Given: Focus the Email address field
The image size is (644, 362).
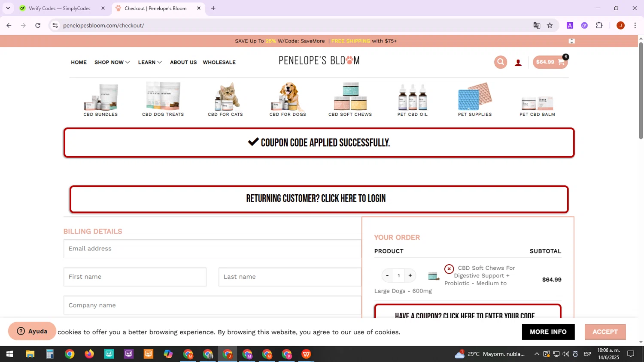Looking at the screenshot, I should [x=213, y=249].
